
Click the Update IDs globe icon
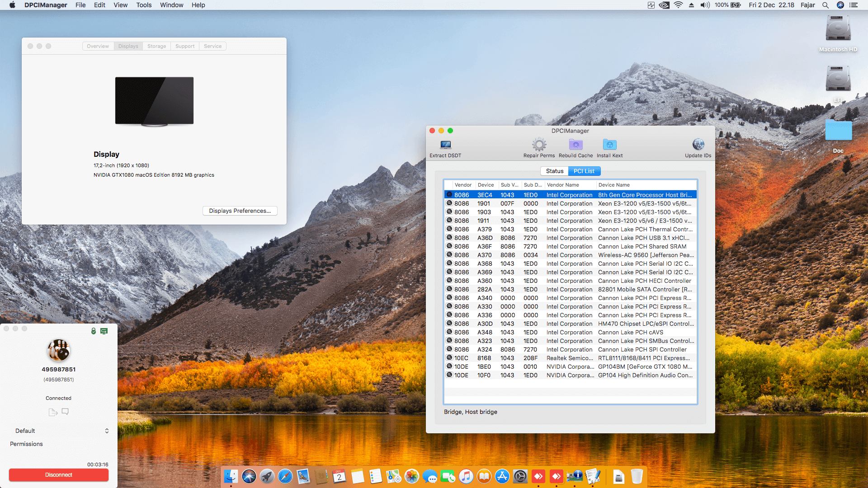pyautogui.click(x=698, y=145)
